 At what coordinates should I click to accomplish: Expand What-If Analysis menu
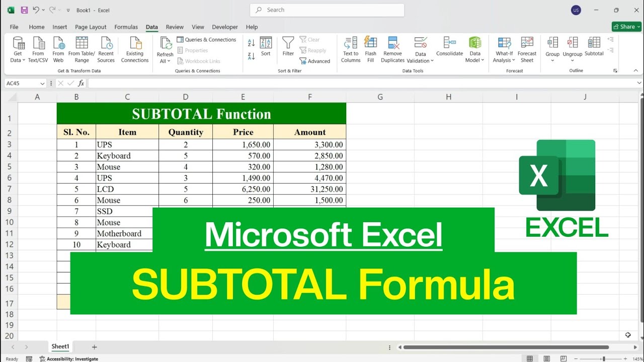coord(504,50)
